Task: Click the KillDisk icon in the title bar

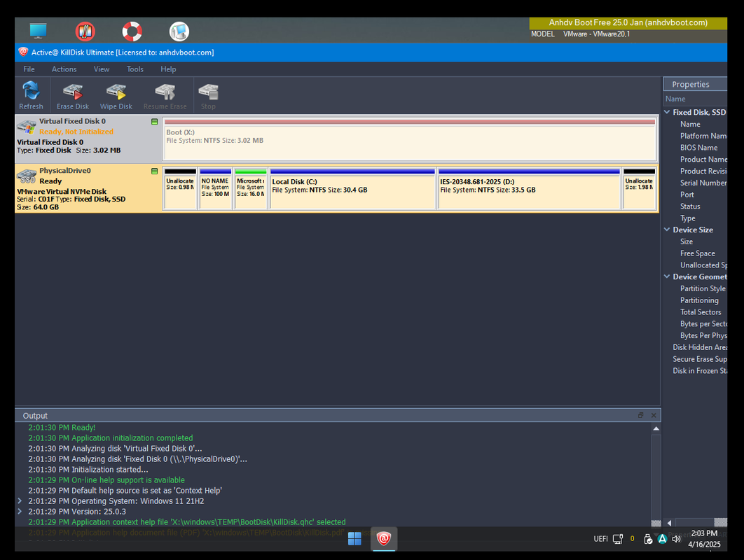Action: [x=23, y=52]
